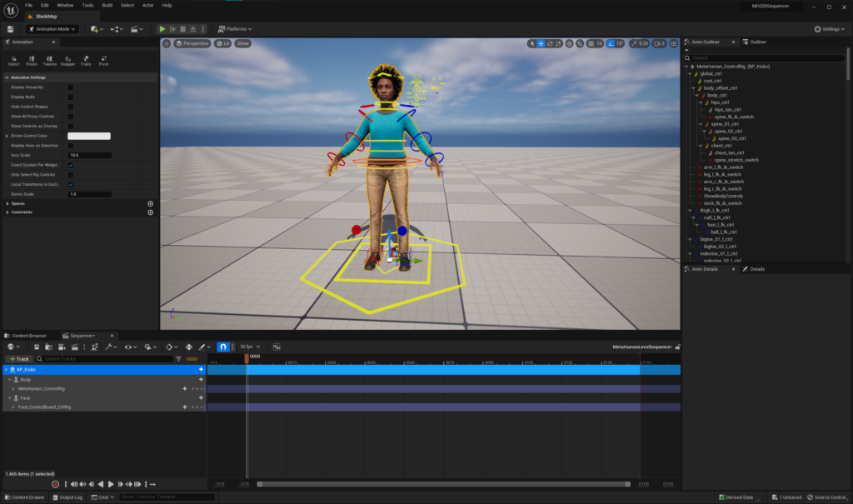This screenshot has height=504, width=853.
Task: Enable the Display Hierarchy checkbox
Action: click(70, 87)
